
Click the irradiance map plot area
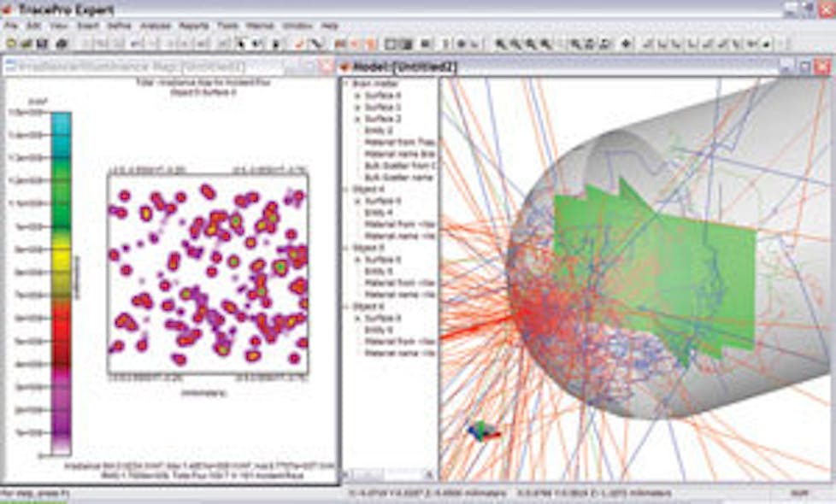pos(208,273)
